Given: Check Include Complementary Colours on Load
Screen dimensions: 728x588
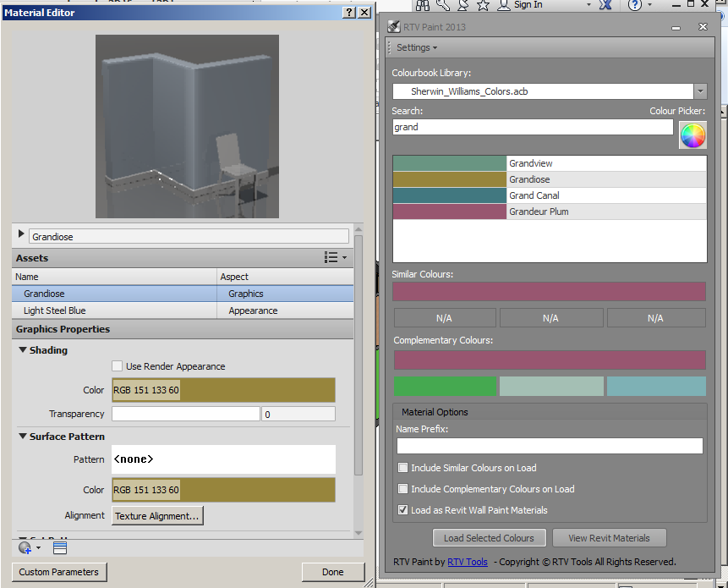Looking at the screenshot, I should 403,489.
